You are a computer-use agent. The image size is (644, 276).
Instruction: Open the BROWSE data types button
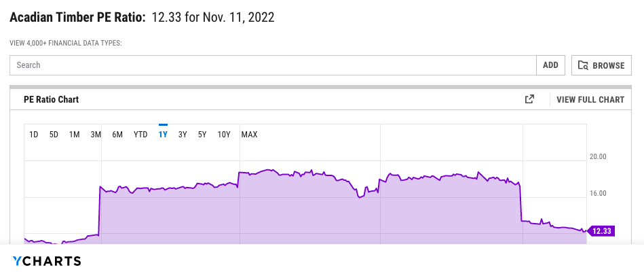pyautogui.click(x=601, y=65)
